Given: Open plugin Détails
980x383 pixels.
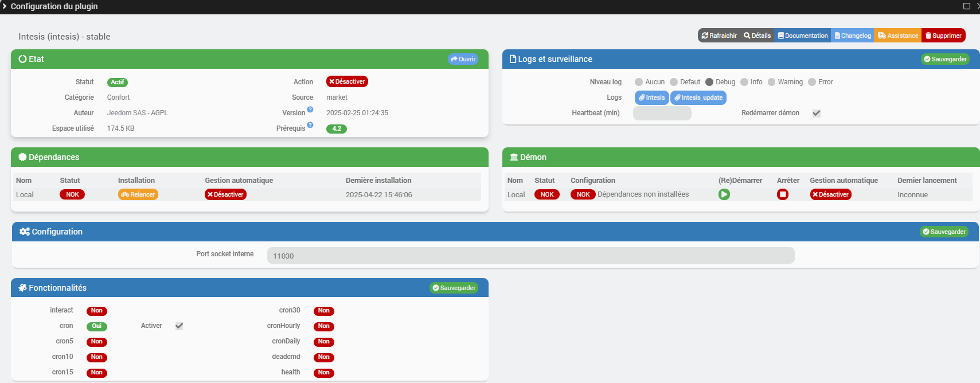Looking at the screenshot, I should (x=758, y=36).
